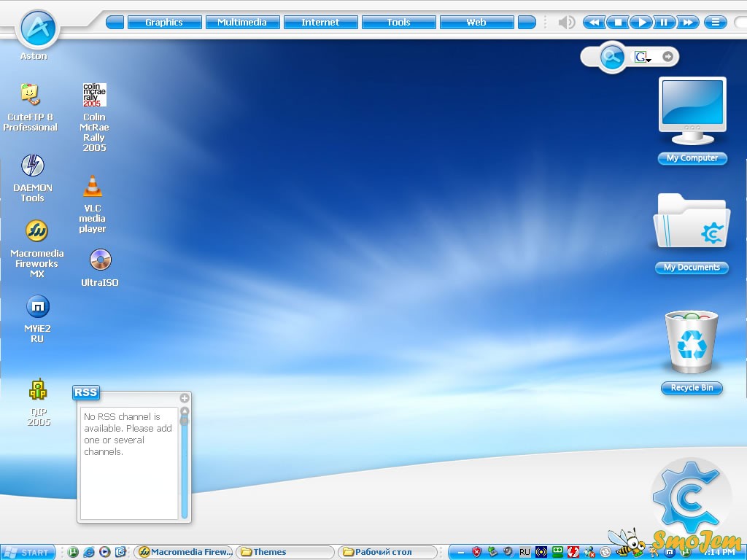Open the Internet toolbar menu
Viewport: 747px width, 560px height.
click(x=321, y=23)
